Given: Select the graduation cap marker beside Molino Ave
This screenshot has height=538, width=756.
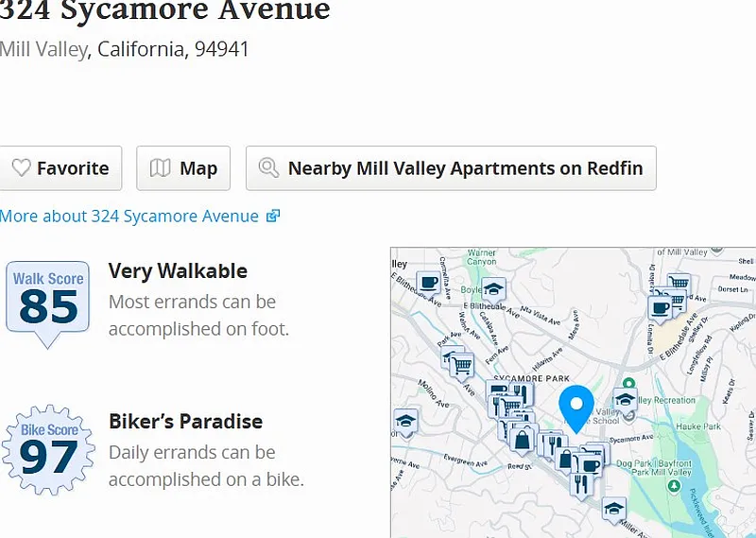Looking at the screenshot, I should [405, 422].
